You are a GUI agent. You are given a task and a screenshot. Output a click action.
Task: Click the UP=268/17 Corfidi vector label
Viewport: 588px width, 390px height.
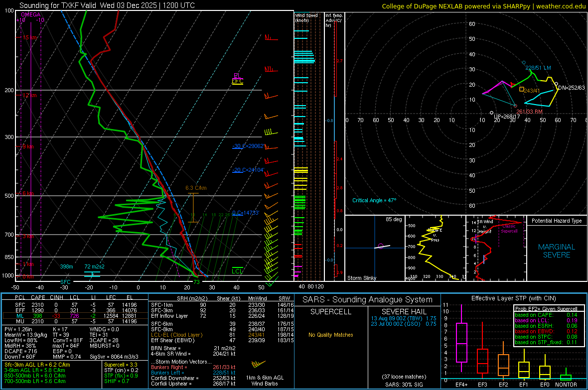pos(507,117)
